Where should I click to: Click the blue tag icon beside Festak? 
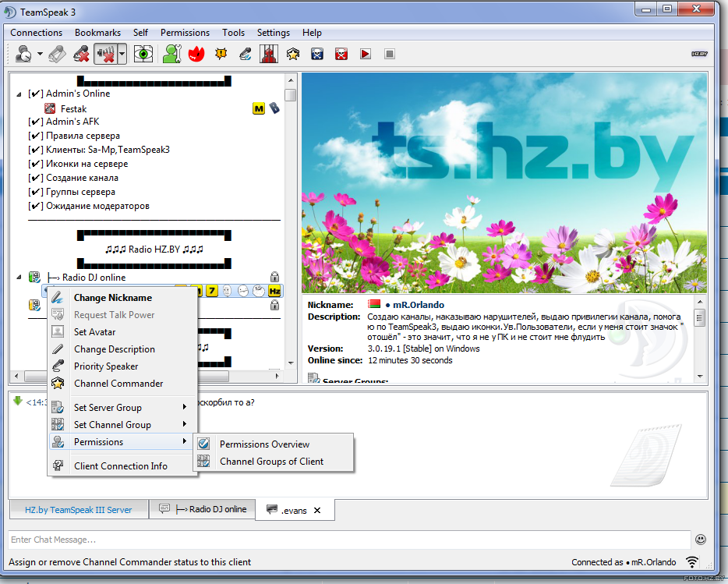click(274, 108)
